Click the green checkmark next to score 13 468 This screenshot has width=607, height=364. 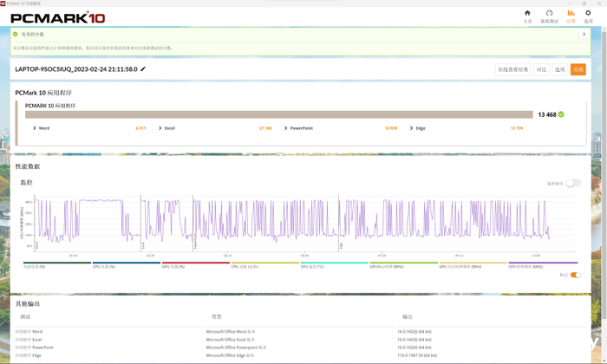[561, 114]
